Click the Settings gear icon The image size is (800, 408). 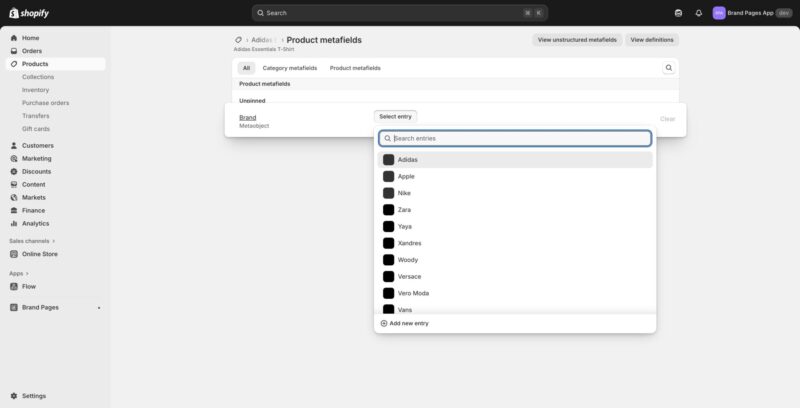coord(14,396)
